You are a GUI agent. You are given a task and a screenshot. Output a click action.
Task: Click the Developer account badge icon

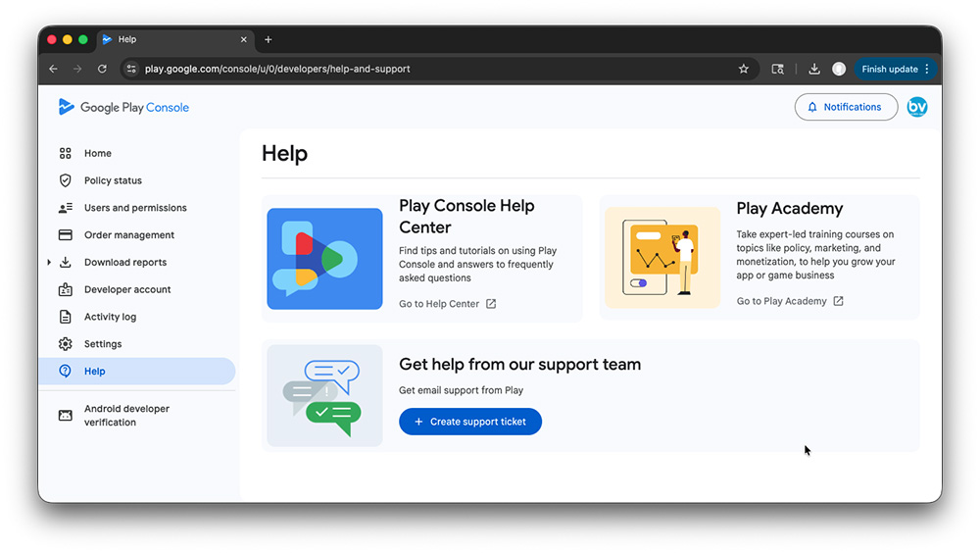(65, 289)
